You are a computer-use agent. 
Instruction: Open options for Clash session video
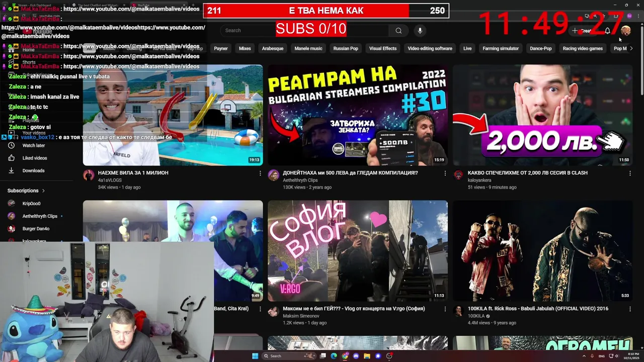click(x=630, y=173)
